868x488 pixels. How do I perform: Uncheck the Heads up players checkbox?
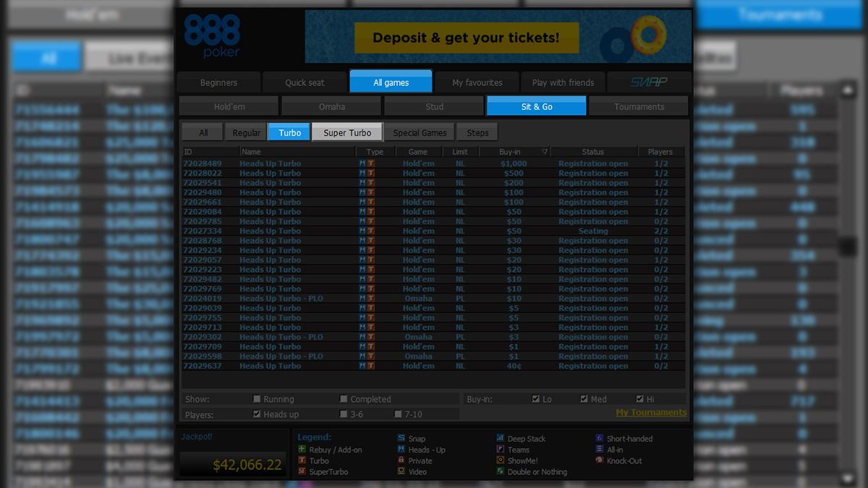click(x=257, y=414)
